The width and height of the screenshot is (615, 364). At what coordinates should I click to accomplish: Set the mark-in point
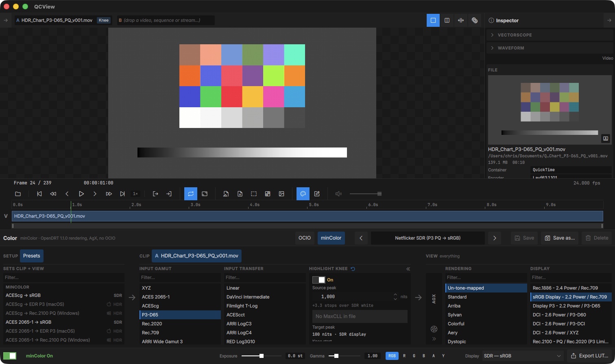[x=155, y=194]
